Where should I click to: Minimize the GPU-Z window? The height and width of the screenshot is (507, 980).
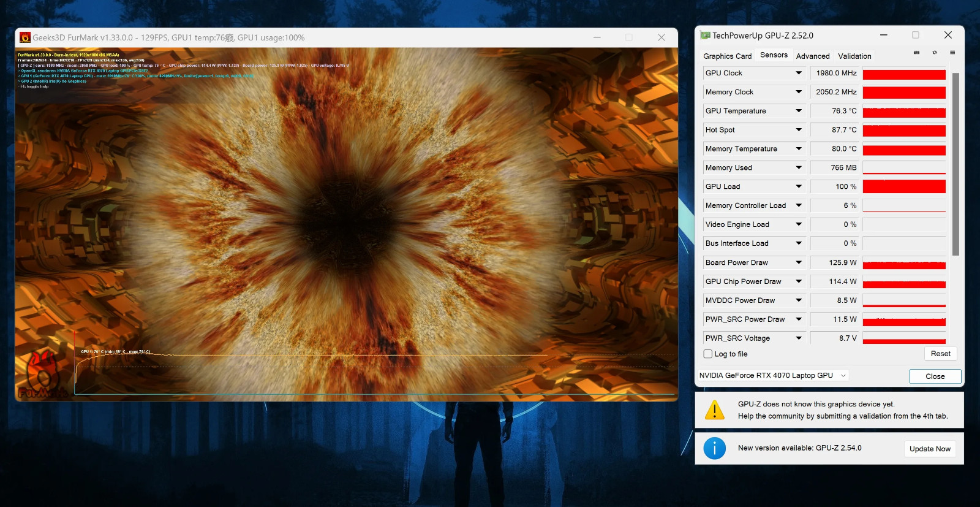click(x=884, y=35)
